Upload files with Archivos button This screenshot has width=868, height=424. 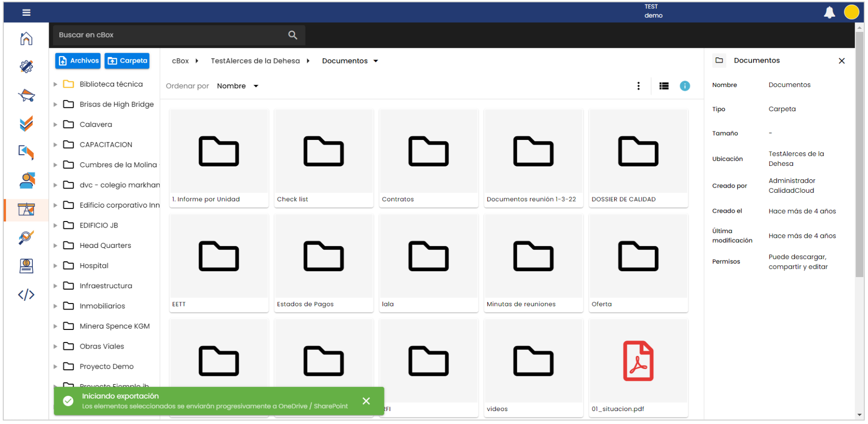78,61
